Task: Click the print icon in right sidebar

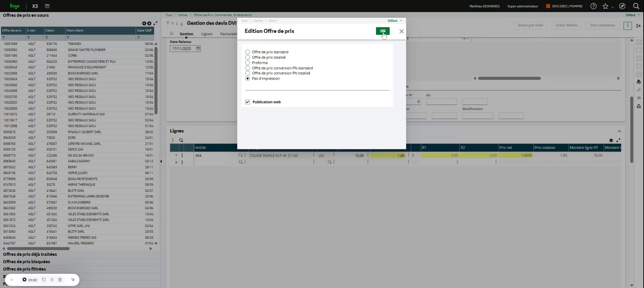Action: click(639, 82)
